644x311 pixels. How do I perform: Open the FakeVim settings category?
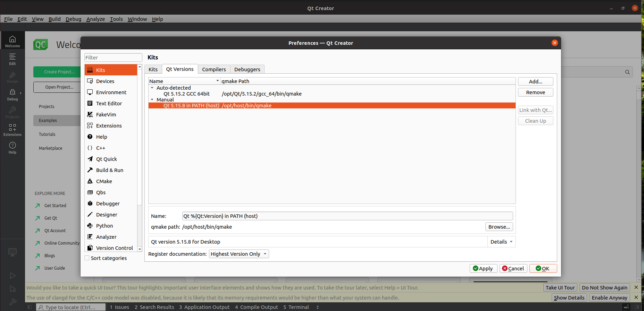pos(106,115)
